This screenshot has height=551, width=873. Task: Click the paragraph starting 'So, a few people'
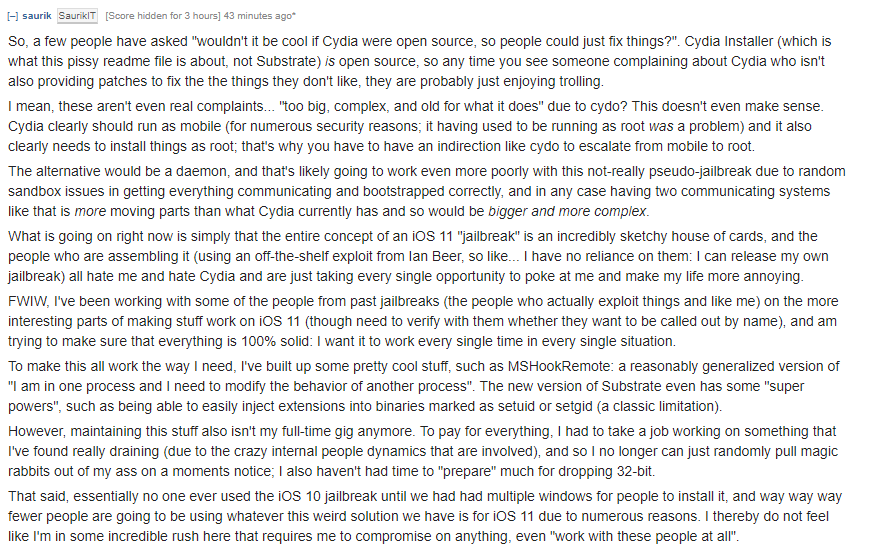click(420, 61)
